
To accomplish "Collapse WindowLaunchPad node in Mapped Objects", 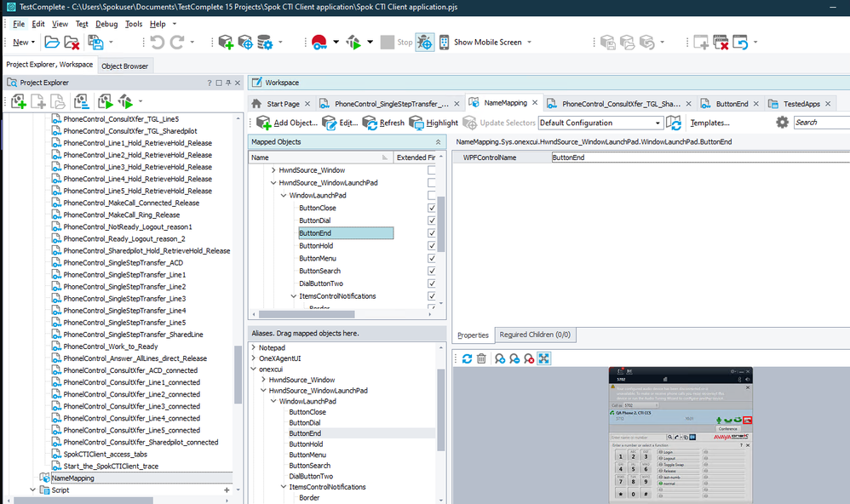I will (284, 196).
